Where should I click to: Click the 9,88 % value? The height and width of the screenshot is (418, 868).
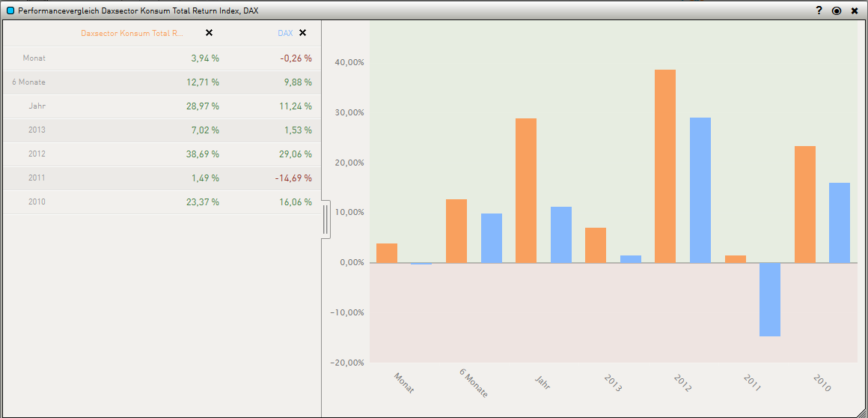[299, 82]
